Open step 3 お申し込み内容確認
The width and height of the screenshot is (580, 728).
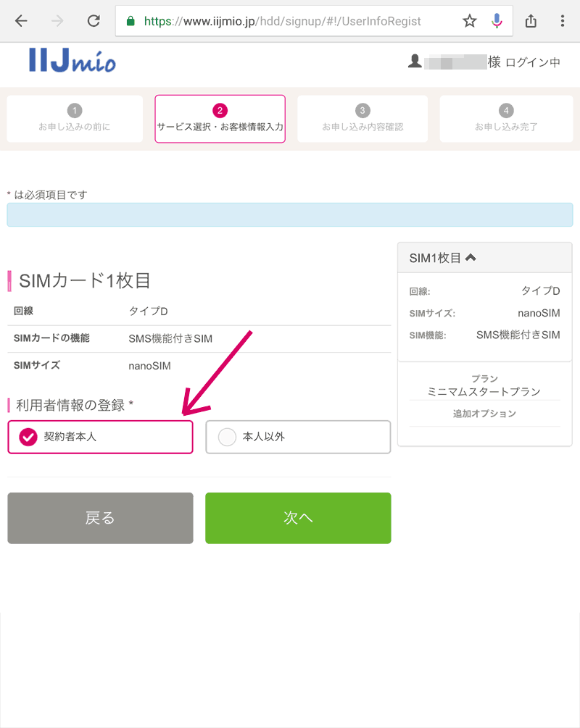click(362, 119)
